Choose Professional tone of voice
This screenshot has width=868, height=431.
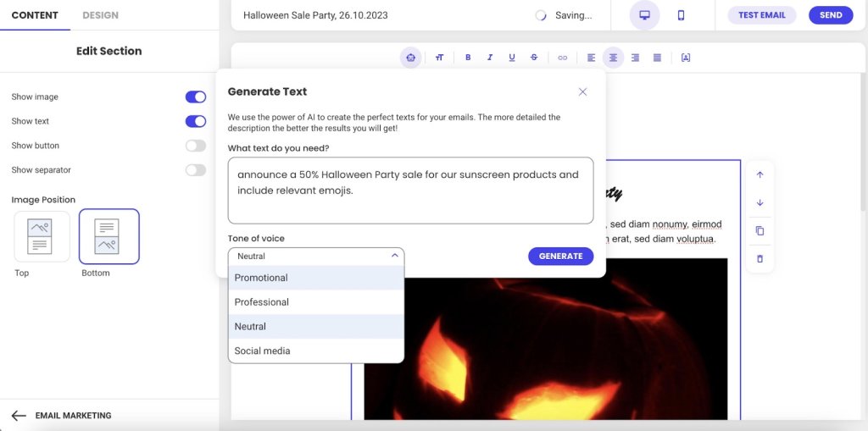tap(316, 302)
